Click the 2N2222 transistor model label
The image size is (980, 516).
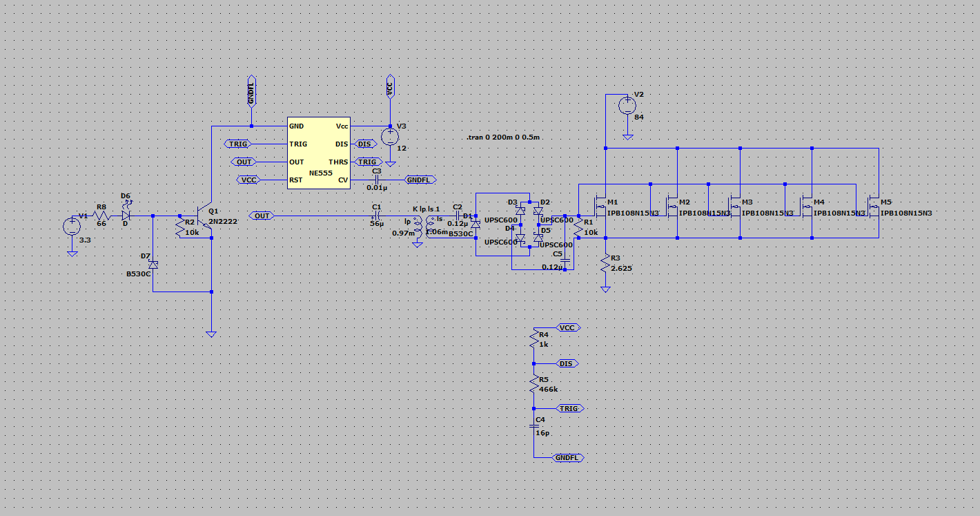(222, 222)
